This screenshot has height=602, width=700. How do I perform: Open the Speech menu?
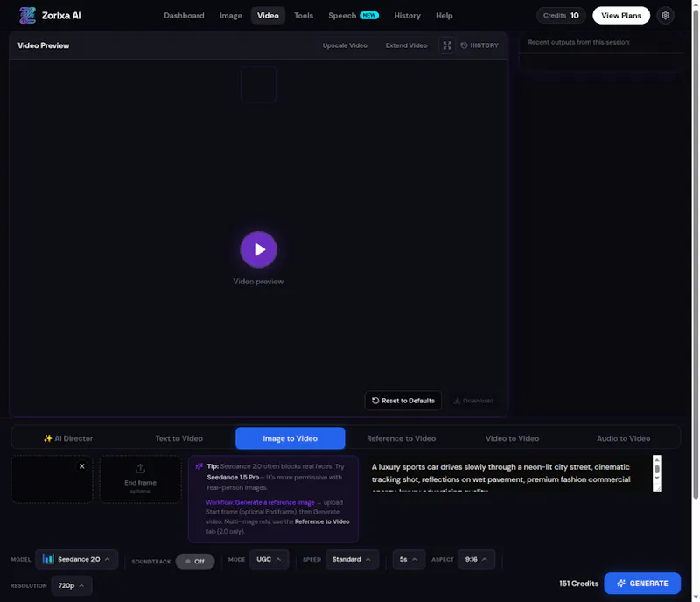(342, 16)
